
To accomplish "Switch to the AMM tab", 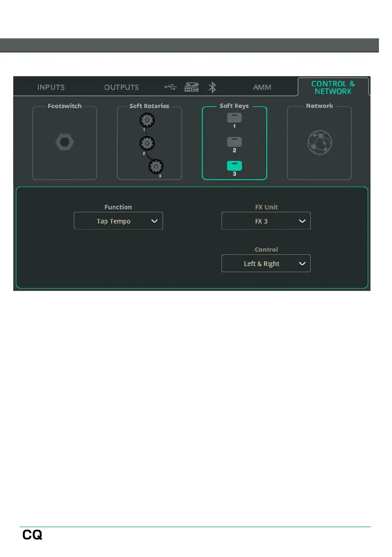I will click(262, 87).
